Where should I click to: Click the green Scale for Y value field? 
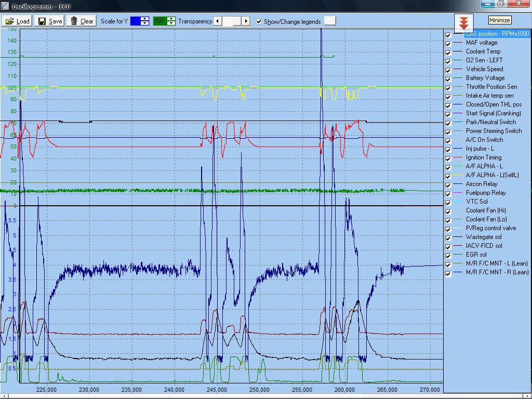(159, 21)
